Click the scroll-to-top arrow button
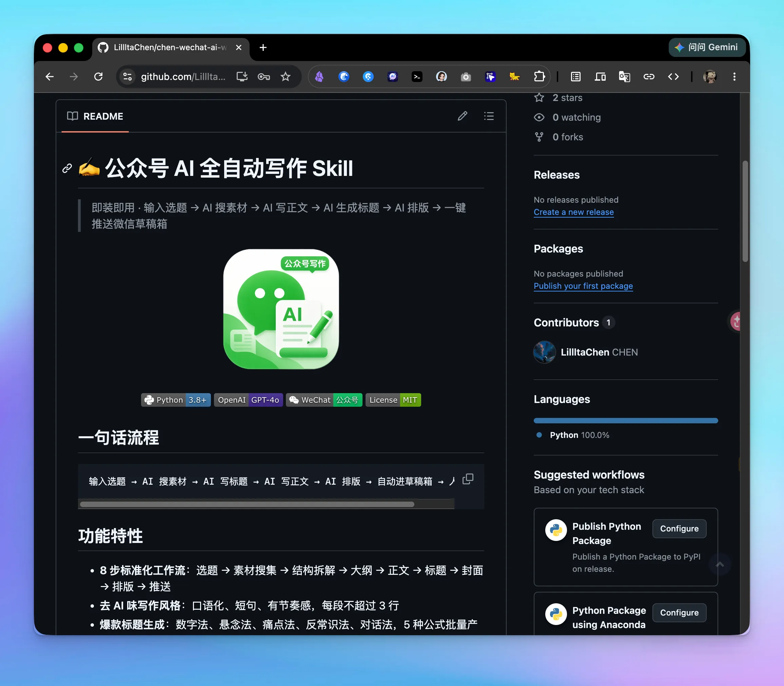Viewport: 784px width, 686px height. (720, 564)
